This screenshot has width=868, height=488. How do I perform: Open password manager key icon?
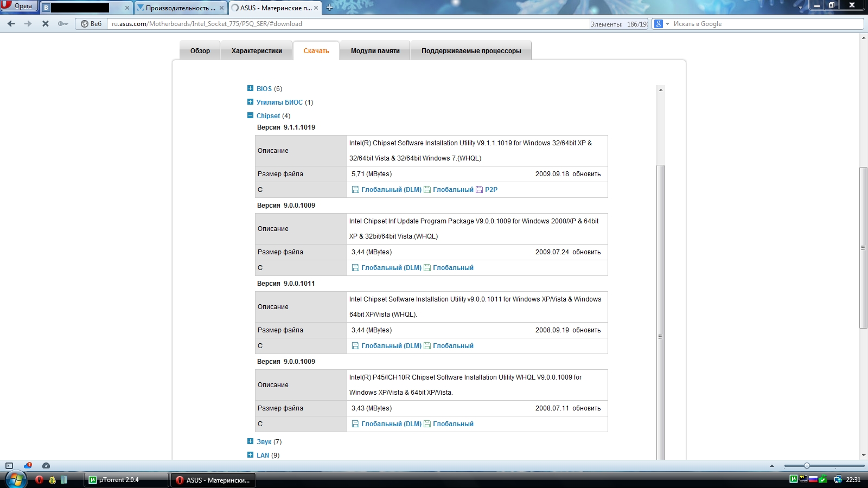click(63, 24)
